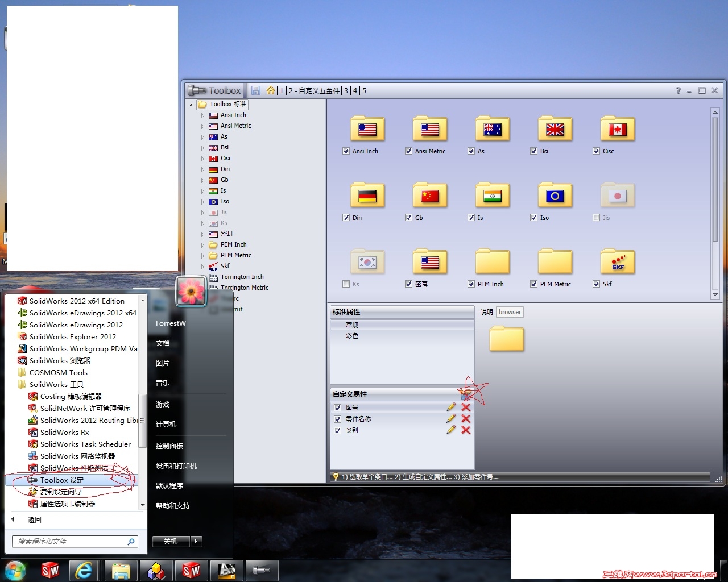Open the Ansi Metric folder icon in grid
Viewport: 728px width, 582px height.
pyautogui.click(x=430, y=129)
